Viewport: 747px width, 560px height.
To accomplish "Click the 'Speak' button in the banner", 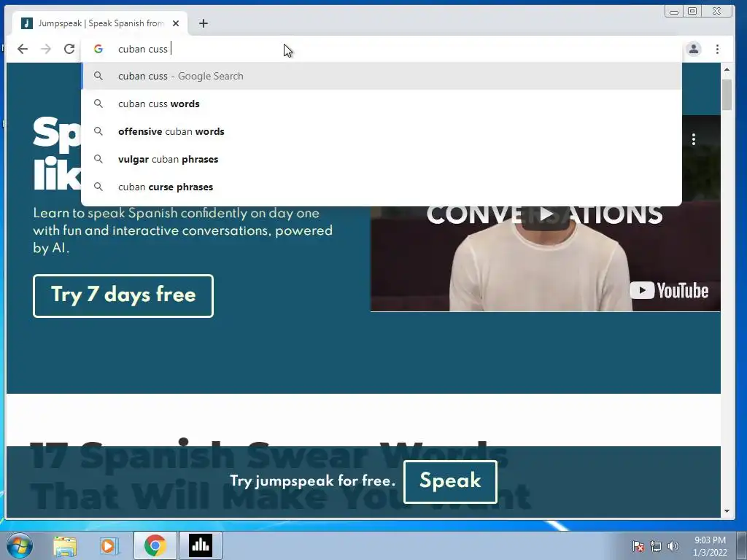I will [x=450, y=481].
